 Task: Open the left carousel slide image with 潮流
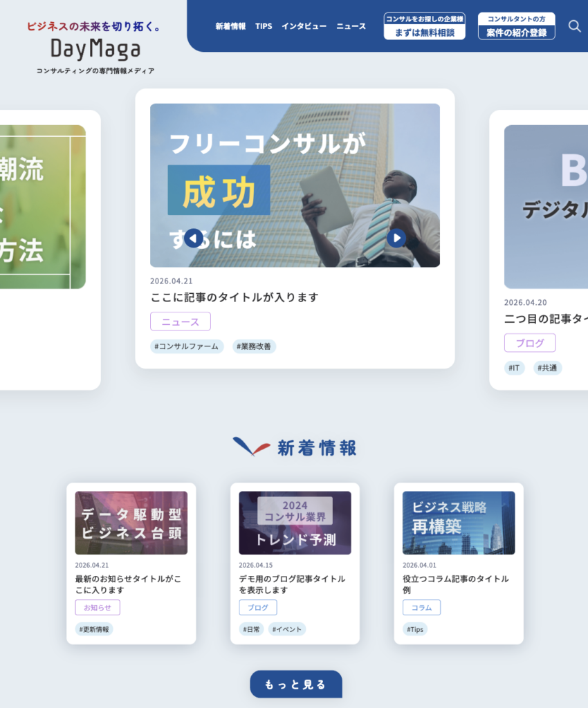(x=42, y=207)
